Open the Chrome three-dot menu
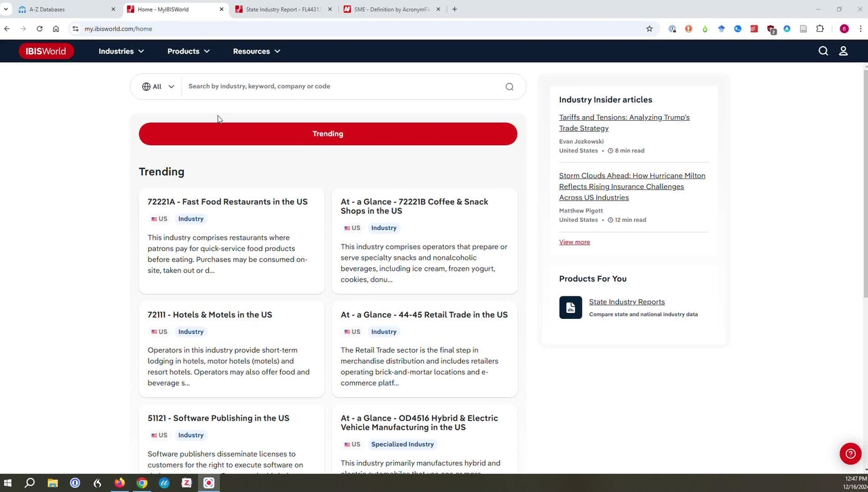 861,29
